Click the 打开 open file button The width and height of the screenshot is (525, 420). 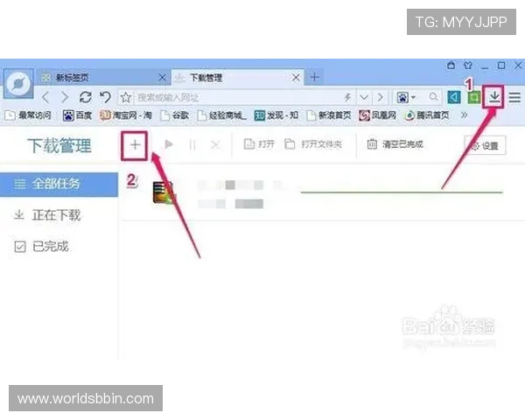point(260,144)
